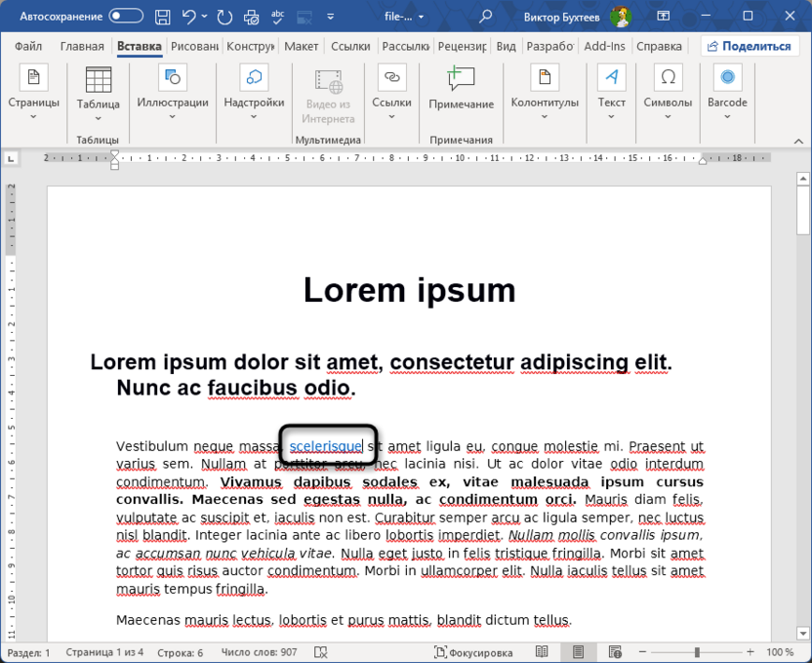The width and height of the screenshot is (812, 663).
Task: Click the Undo arrow icon
Action: pyautogui.click(x=188, y=17)
